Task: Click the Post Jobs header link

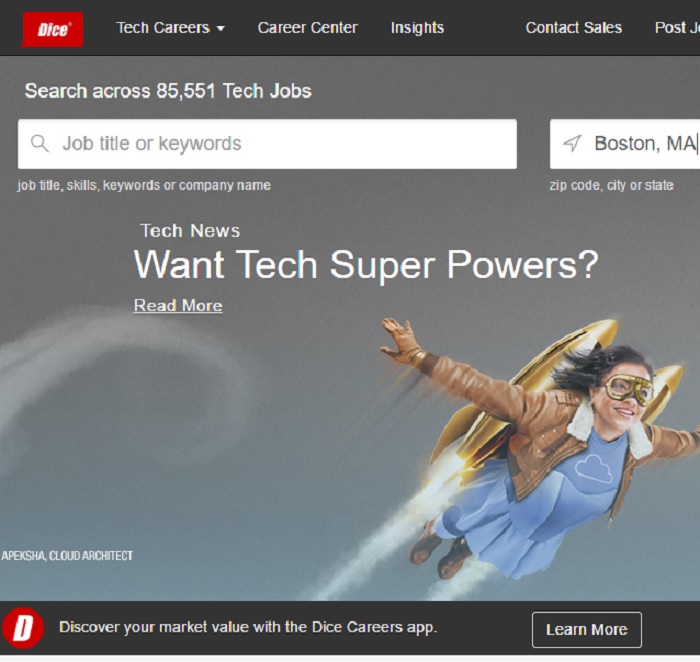Action: (x=676, y=28)
